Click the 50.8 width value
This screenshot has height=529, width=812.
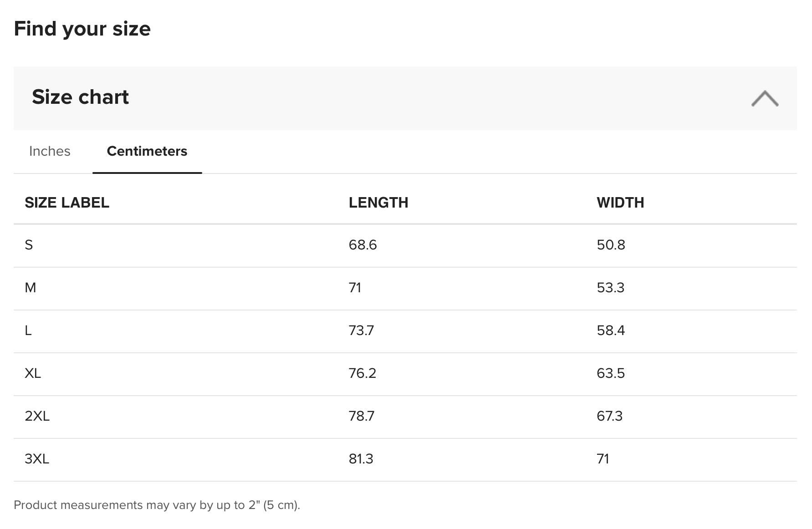tap(611, 245)
